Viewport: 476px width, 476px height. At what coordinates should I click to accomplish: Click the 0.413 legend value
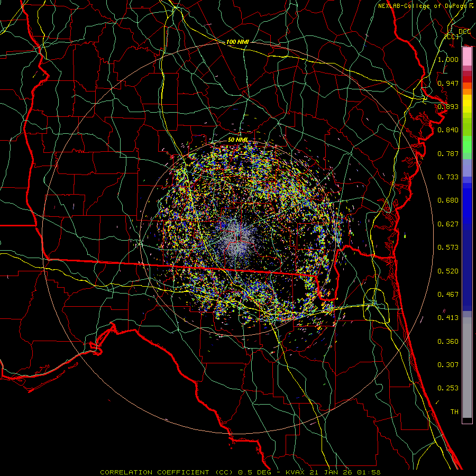448,318
